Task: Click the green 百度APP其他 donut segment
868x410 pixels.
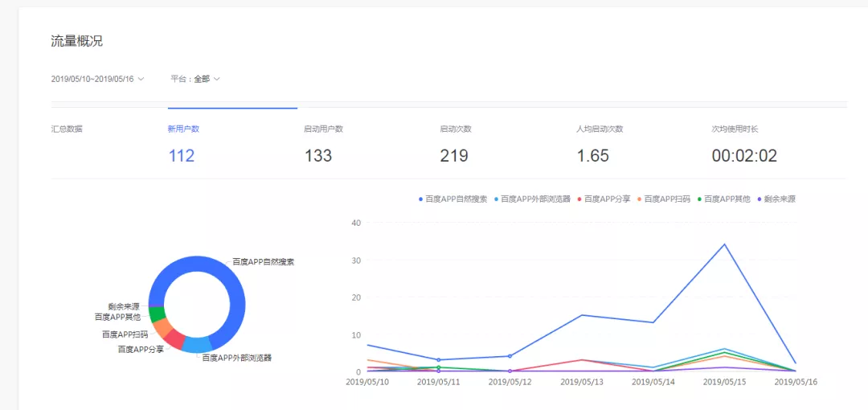Action: pyautogui.click(x=156, y=314)
